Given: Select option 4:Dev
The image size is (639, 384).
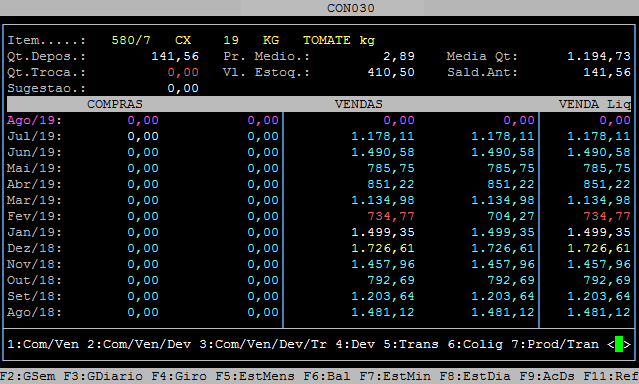Looking at the screenshot, I should [355, 344].
